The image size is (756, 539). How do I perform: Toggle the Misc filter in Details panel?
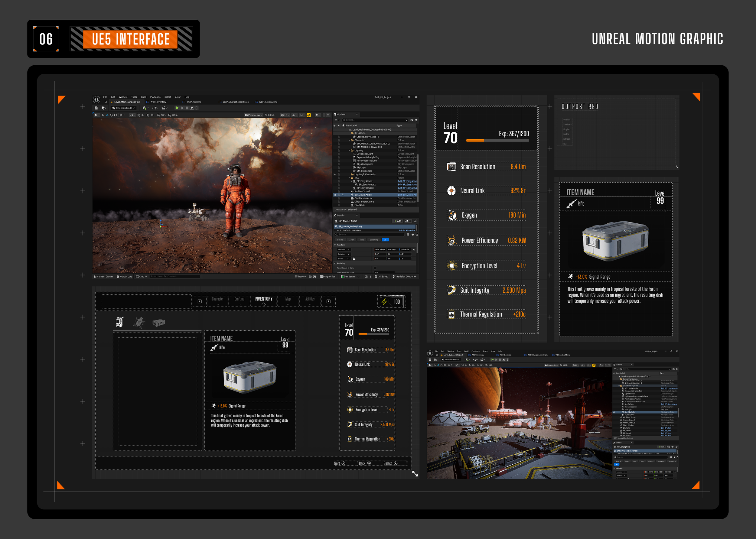tap(362, 240)
